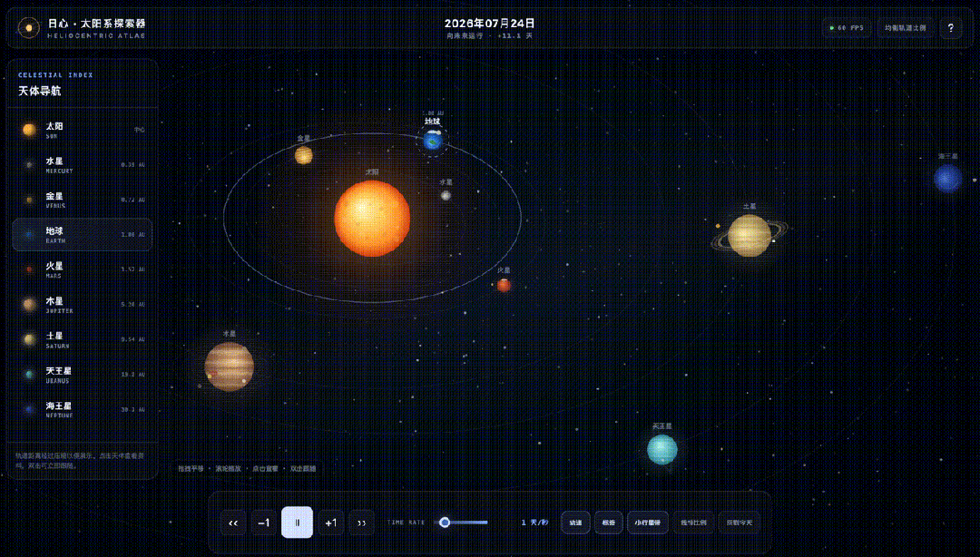Select 太阳 SUN in the celestial index

[82, 130]
